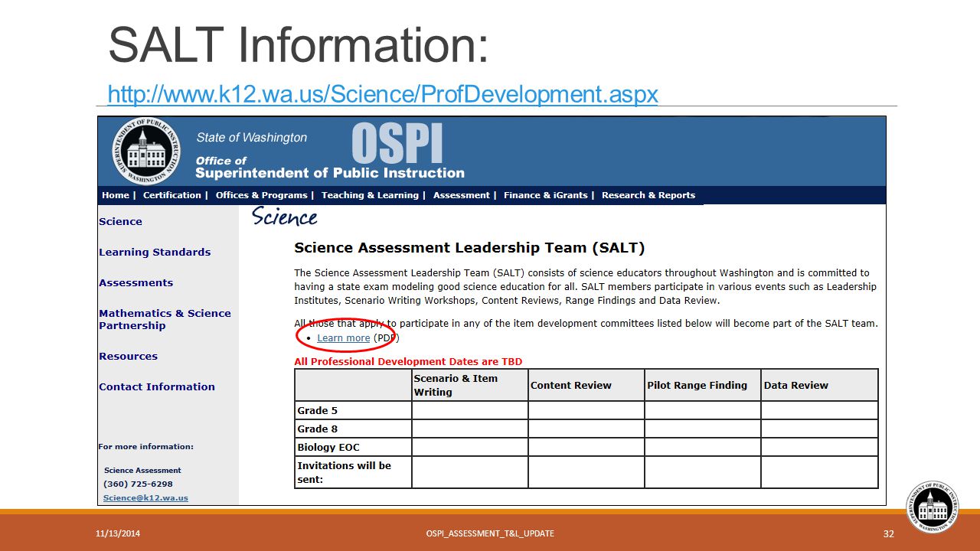
Task: Click the 'SALT Information:' slide title
Action: point(299,44)
